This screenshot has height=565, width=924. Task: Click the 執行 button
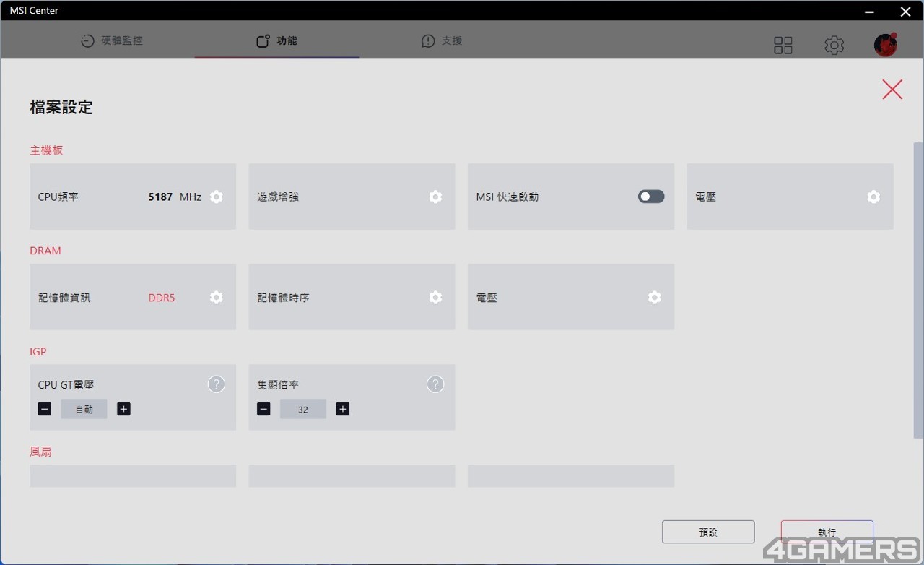pos(827,532)
